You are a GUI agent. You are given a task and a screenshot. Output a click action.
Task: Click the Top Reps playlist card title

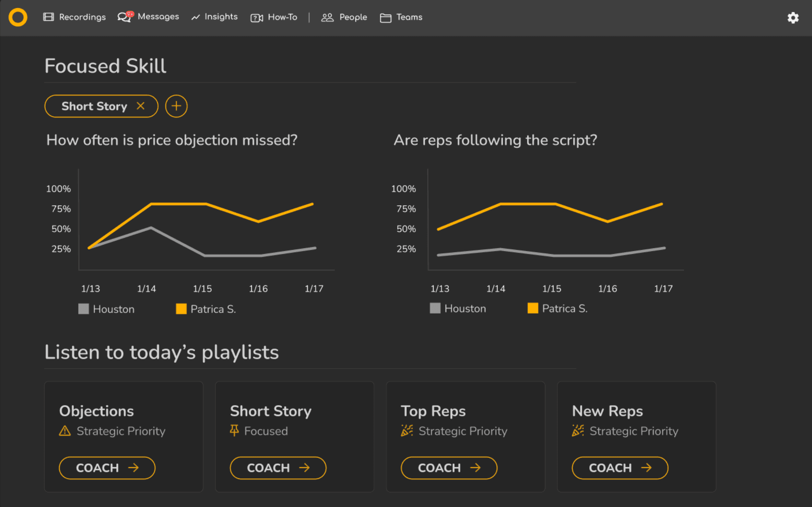click(x=433, y=411)
